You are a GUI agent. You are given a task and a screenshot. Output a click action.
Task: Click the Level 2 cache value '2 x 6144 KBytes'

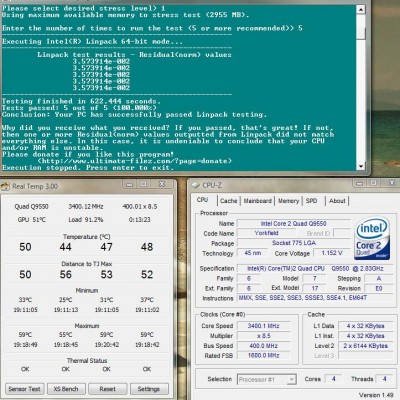[366, 346]
